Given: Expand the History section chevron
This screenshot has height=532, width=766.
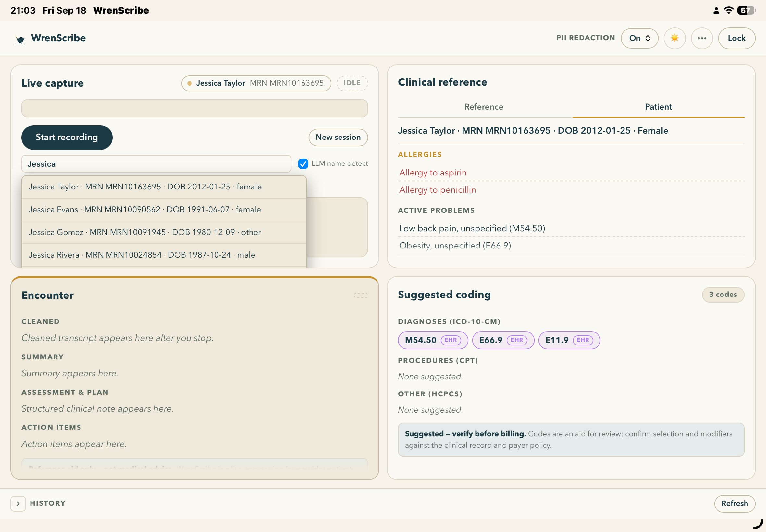Looking at the screenshot, I should [18, 504].
